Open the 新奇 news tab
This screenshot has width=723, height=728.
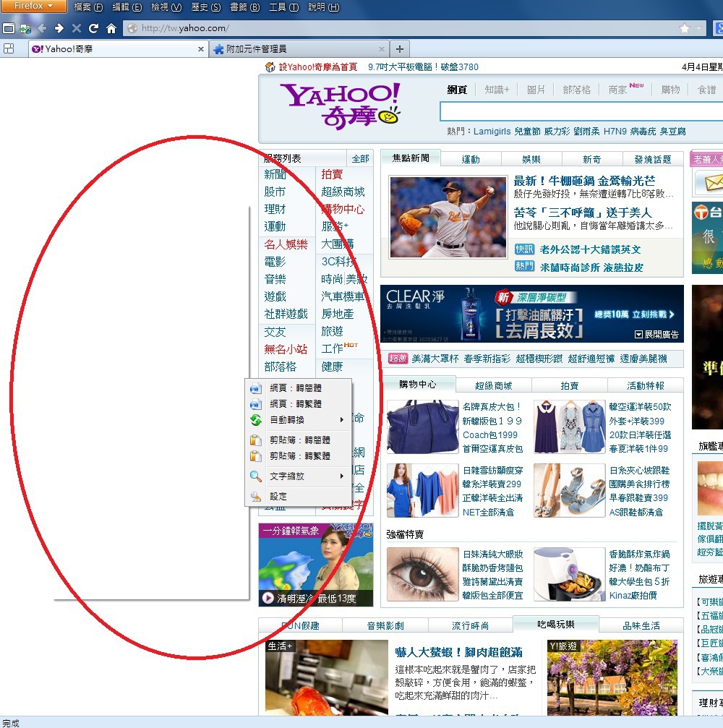592,160
